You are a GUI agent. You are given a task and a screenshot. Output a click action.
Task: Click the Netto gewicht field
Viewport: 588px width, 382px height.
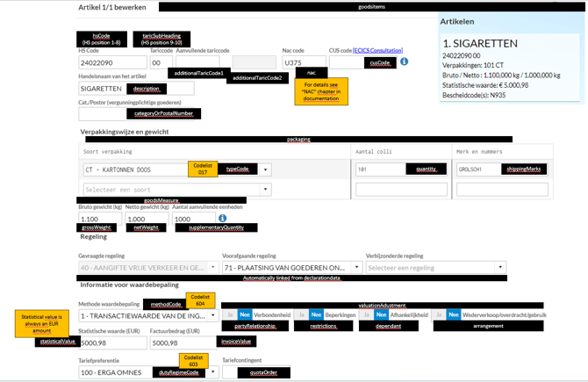(147, 219)
